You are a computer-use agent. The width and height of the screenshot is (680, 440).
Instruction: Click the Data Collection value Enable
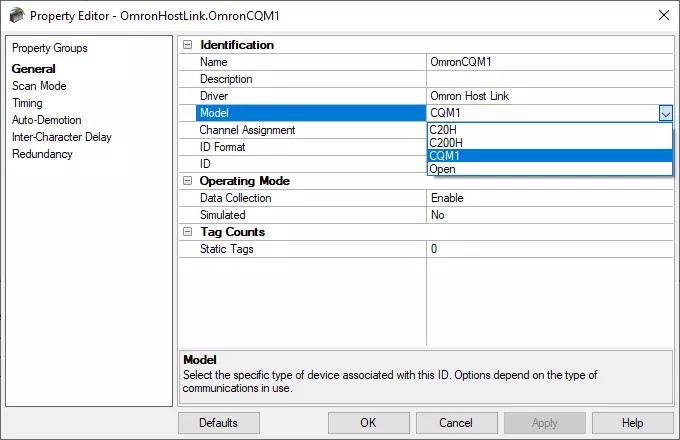(549, 198)
